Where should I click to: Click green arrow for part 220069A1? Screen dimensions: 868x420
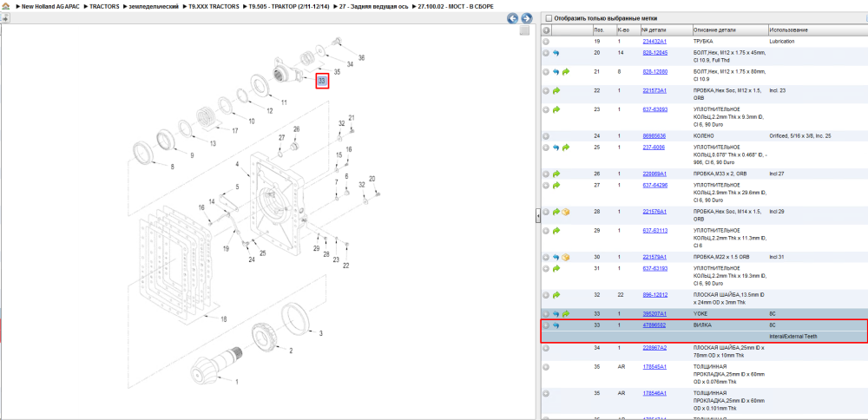pos(556,174)
